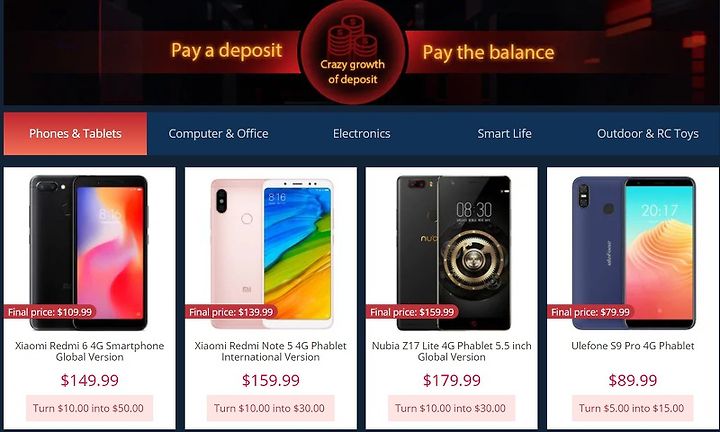Image resolution: width=720 pixels, height=432 pixels.
Task: Open Xiaomi Redmi 6 4G Smartphone title
Action: tap(90, 351)
